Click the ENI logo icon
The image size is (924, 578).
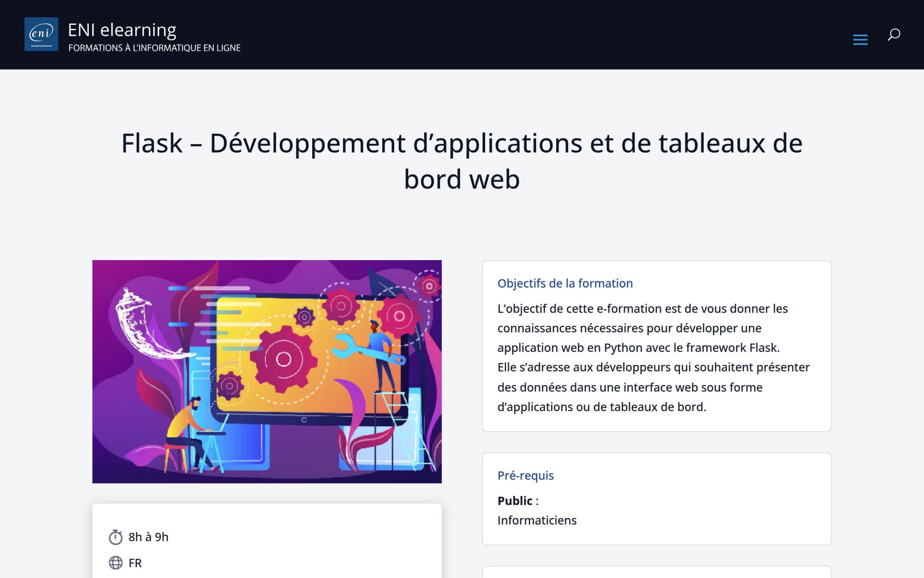(41, 34)
